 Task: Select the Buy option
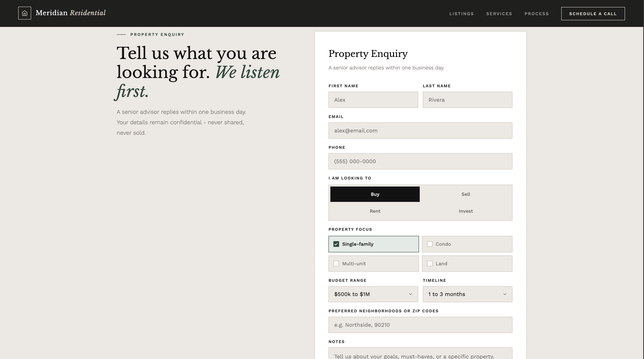pyautogui.click(x=375, y=194)
